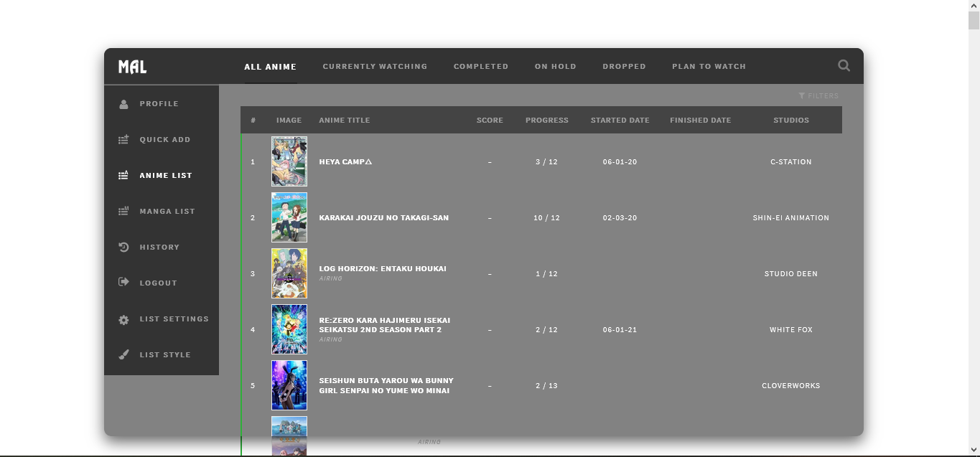Open Log Horizon: Entaku Houkai link
The width and height of the screenshot is (980, 457).
tap(383, 269)
